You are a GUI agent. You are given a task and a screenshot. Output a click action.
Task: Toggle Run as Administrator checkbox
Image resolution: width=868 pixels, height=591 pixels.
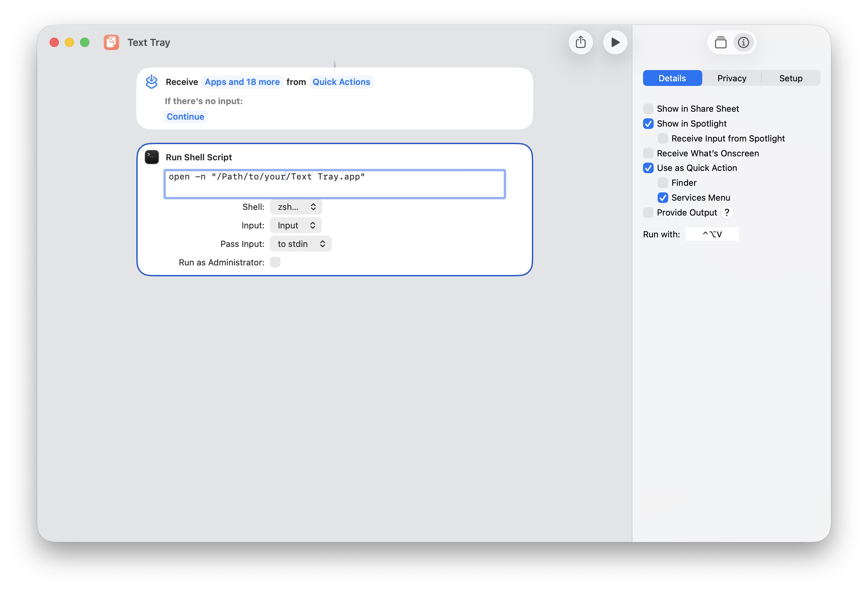pos(275,262)
